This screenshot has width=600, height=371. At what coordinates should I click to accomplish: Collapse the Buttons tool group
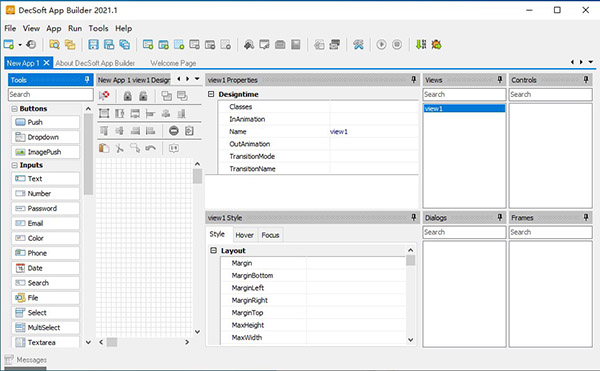15,109
